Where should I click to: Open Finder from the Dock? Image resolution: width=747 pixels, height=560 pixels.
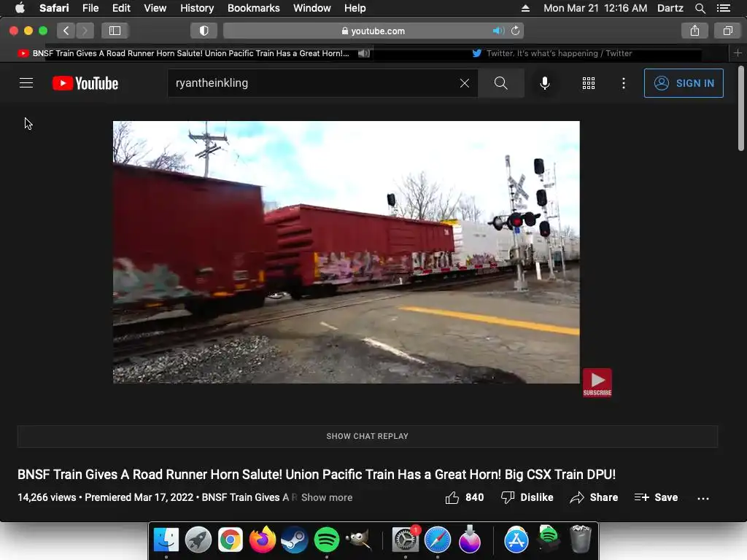click(x=166, y=540)
